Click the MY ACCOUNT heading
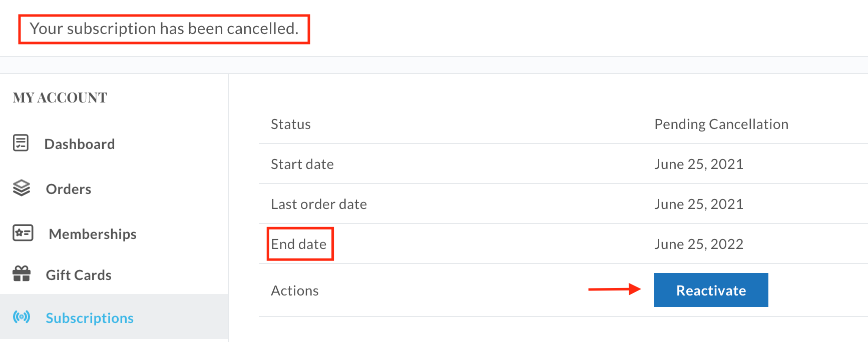Viewport: 868px width, 342px height. pyautogui.click(x=60, y=97)
